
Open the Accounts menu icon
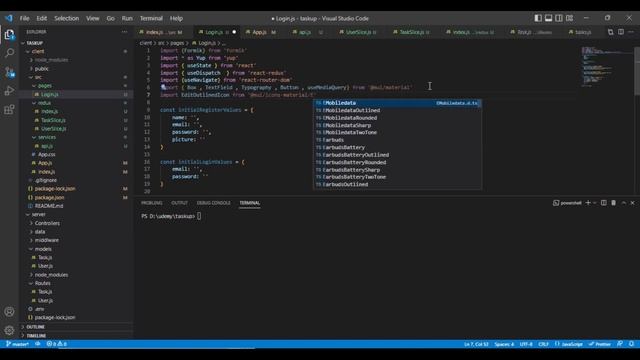pyautogui.click(x=9, y=312)
